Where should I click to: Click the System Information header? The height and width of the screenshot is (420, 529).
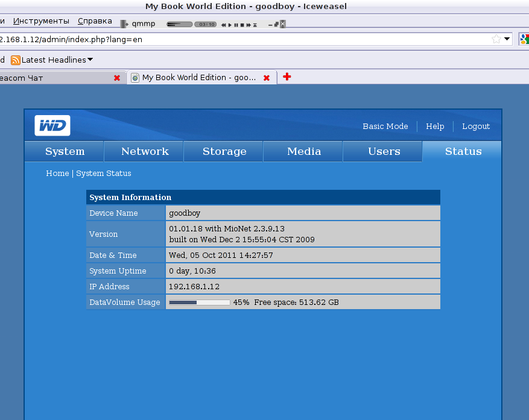coord(263,197)
